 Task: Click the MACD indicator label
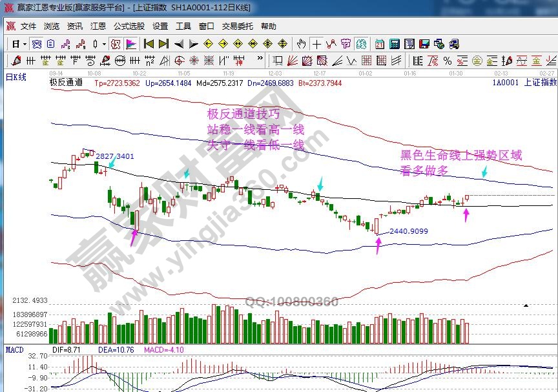click(14, 349)
